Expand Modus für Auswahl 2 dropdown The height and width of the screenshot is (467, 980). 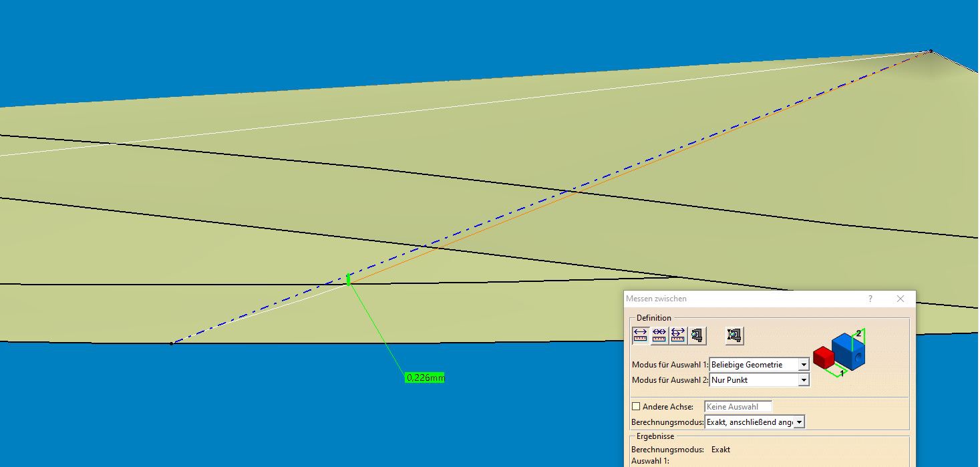pos(804,380)
